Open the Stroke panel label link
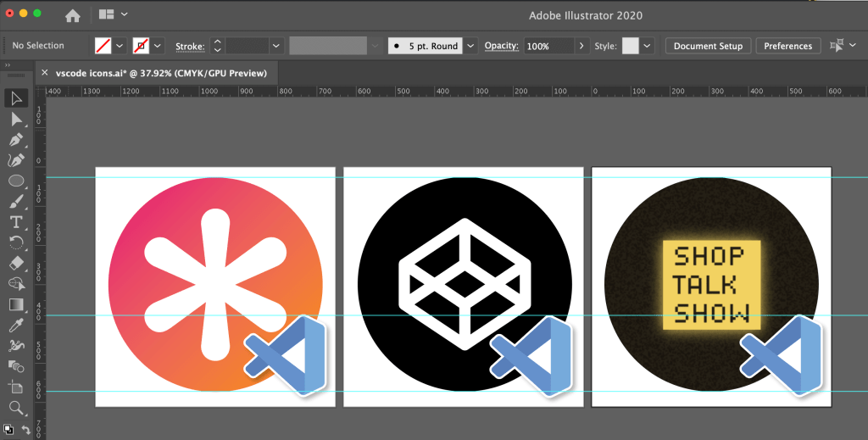 coord(191,47)
